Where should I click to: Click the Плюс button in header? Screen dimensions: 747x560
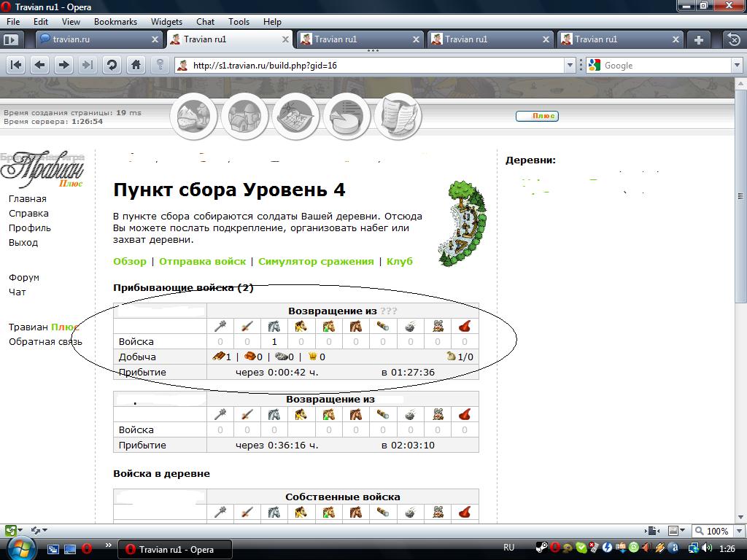(x=537, y=116)
